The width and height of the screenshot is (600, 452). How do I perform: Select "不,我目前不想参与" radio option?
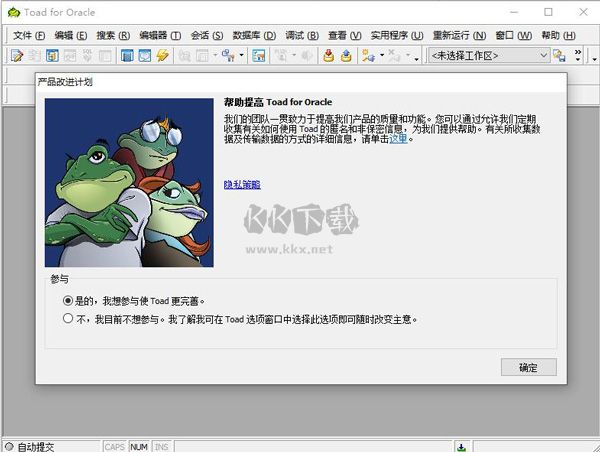(68, 319)
